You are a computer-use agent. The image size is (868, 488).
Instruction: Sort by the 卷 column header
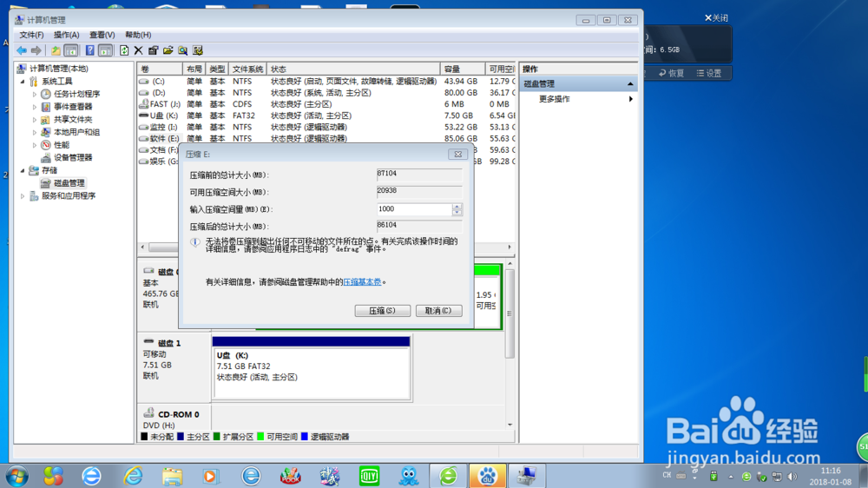[160, 69]
